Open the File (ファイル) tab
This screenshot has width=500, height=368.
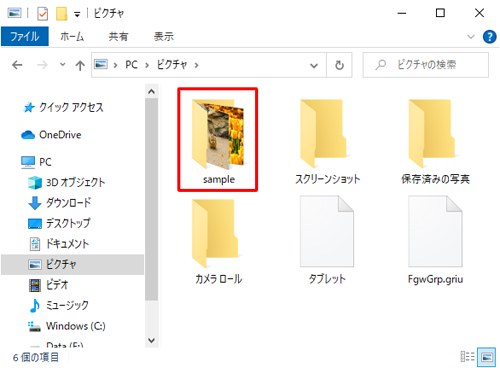coord(25,36)
